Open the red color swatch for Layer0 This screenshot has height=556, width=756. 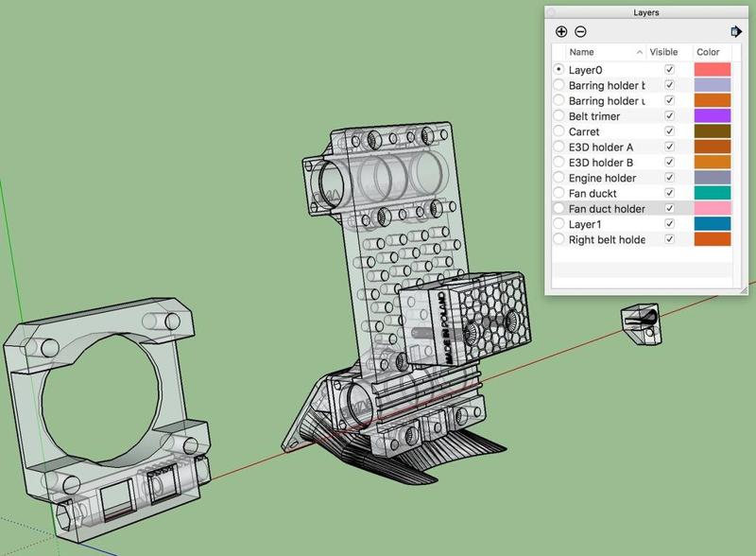(x=713, y=70)
